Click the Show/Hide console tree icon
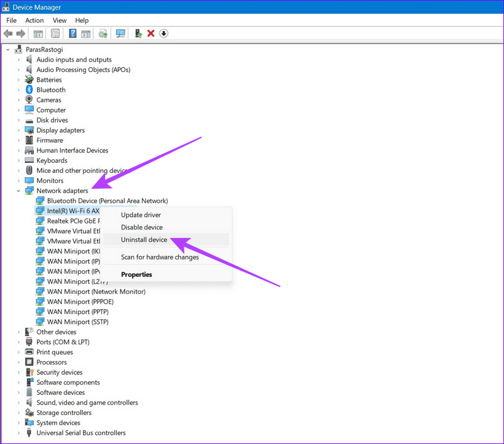This screenshot has width=504, height=444. [x=38, y=33]
